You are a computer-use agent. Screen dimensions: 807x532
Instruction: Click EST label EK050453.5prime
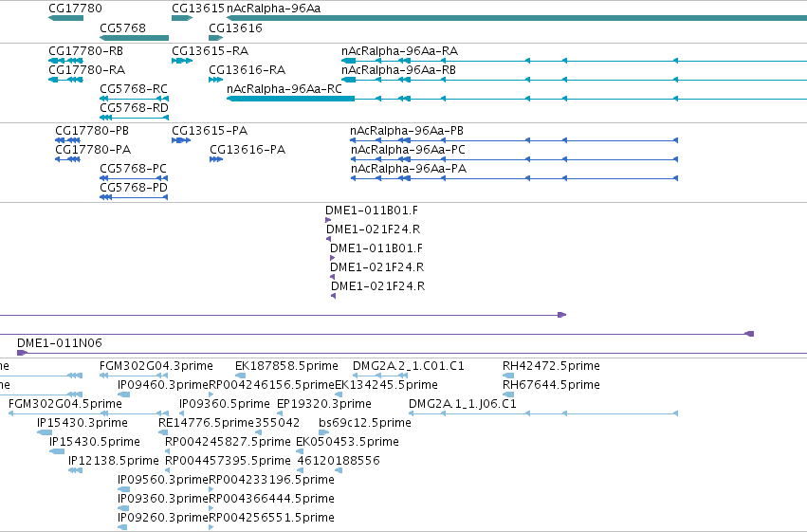tap(347, 442)
